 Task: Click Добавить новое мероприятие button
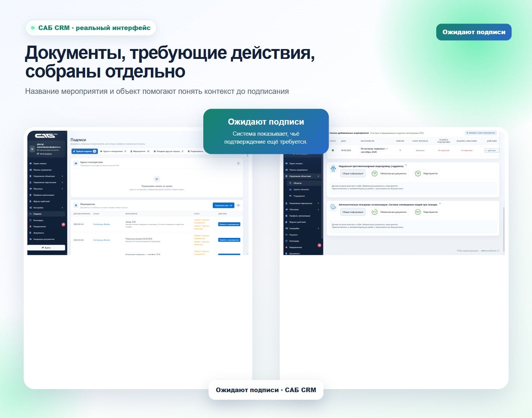point(481,133)
